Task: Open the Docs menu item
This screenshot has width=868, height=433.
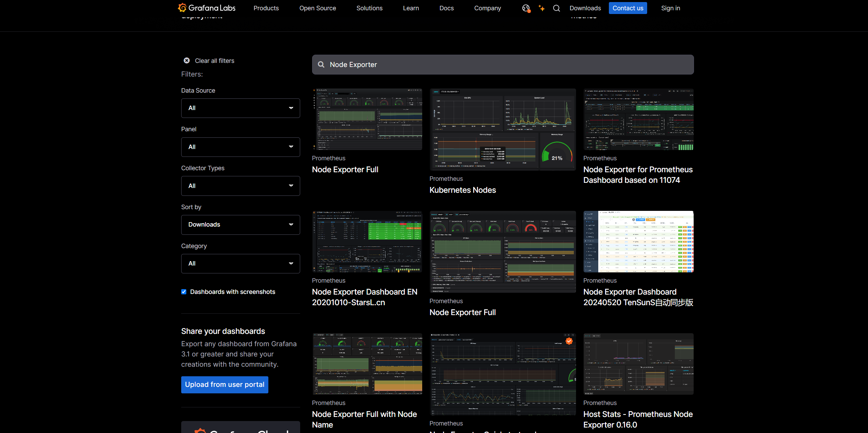Action: click(446, 8)
